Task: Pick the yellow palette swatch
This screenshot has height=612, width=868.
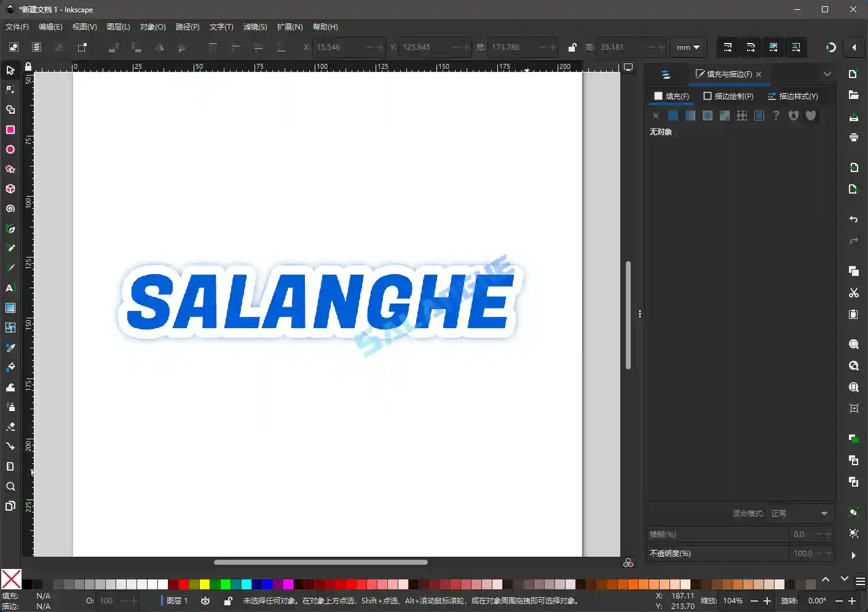Action: click(x=205, y=584)
